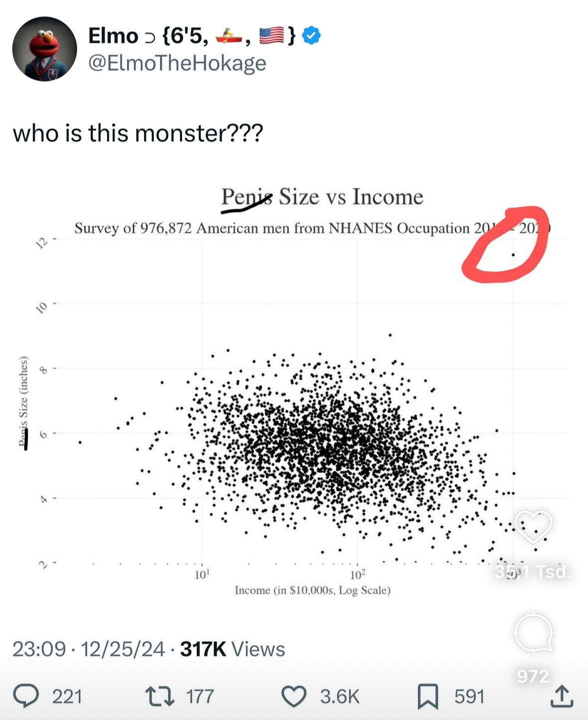Click the Elmo display name
588x720 pixels.
click(x=113, y=35)
